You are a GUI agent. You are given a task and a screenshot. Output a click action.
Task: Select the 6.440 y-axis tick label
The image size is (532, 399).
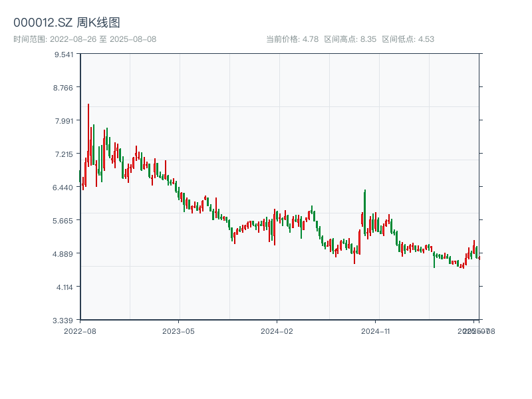(x=65, y=187)
